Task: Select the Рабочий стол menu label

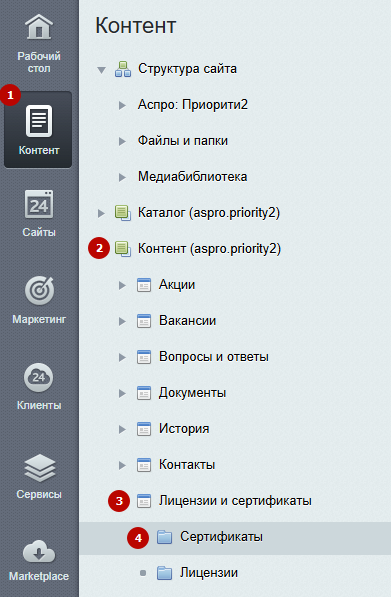Action: [x=39, y=62]
